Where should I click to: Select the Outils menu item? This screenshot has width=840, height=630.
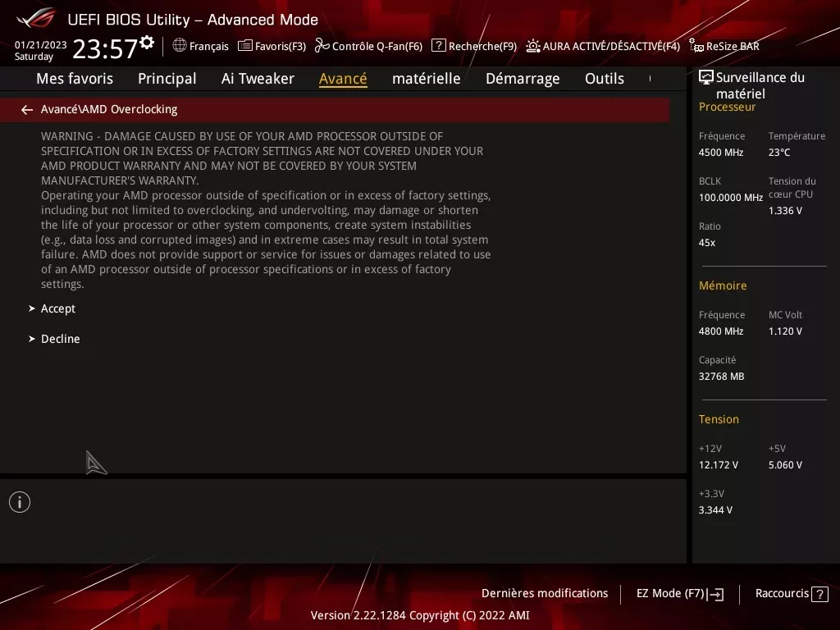pos(605,78)
